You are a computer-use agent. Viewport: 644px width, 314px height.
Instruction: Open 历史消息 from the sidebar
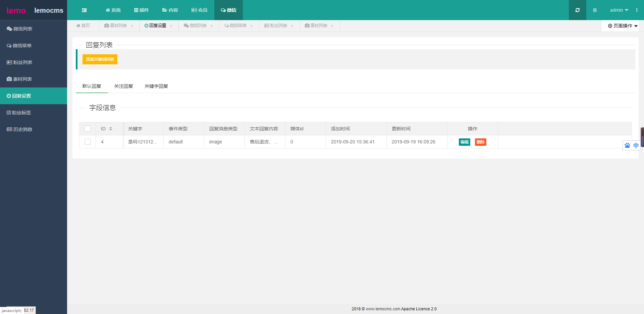[x=22, y=129]
